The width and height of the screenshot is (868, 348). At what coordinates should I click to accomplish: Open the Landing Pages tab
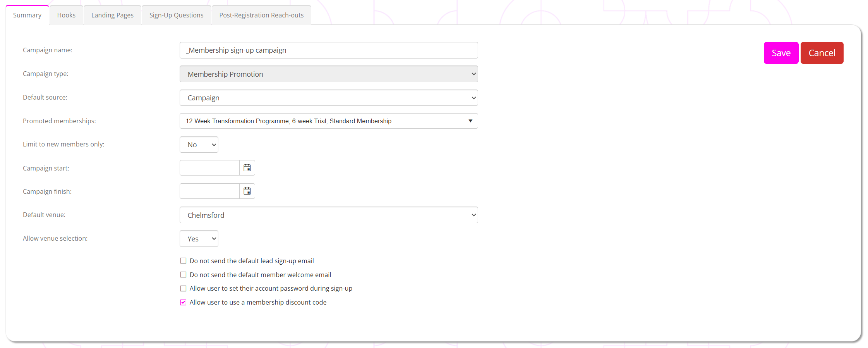coord(112,15)
